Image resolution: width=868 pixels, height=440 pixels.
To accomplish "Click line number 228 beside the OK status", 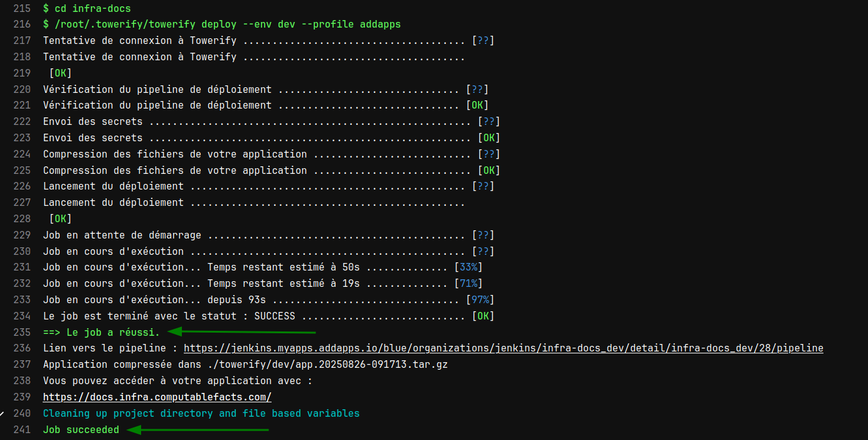I will 22,219.
